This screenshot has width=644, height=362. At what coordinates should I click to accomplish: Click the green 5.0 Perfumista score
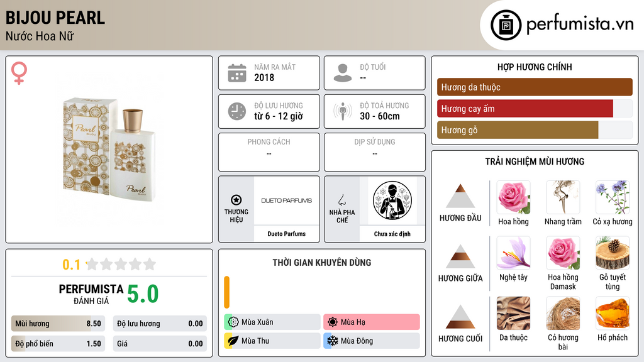[143, 294]
